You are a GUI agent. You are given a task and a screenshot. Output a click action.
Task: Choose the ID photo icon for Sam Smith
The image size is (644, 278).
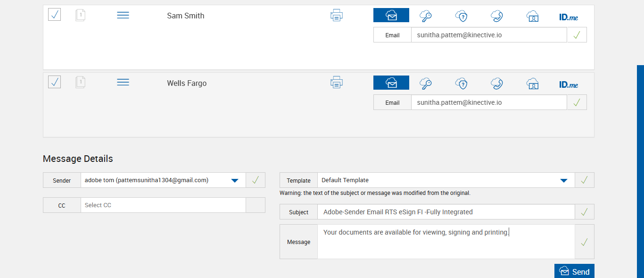pyautogui.click(x=532, y=16)
